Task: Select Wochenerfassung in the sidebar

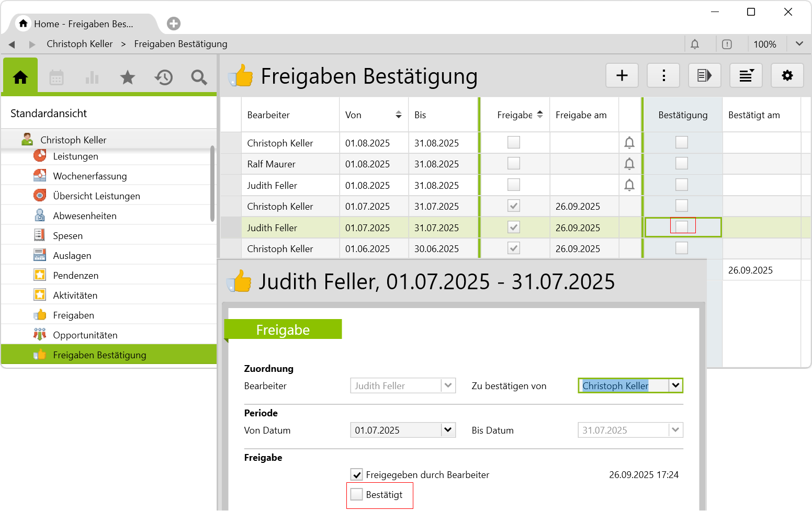Action: point(89,176)
